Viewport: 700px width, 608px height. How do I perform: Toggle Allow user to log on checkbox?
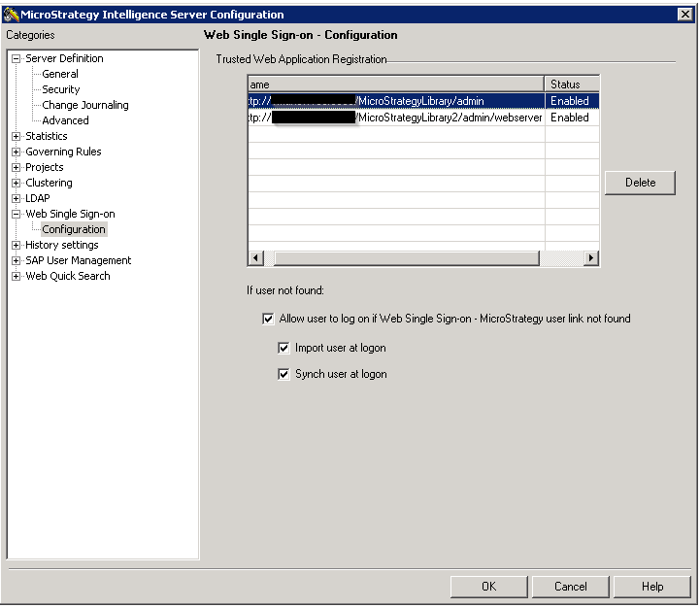coord(268,319)
